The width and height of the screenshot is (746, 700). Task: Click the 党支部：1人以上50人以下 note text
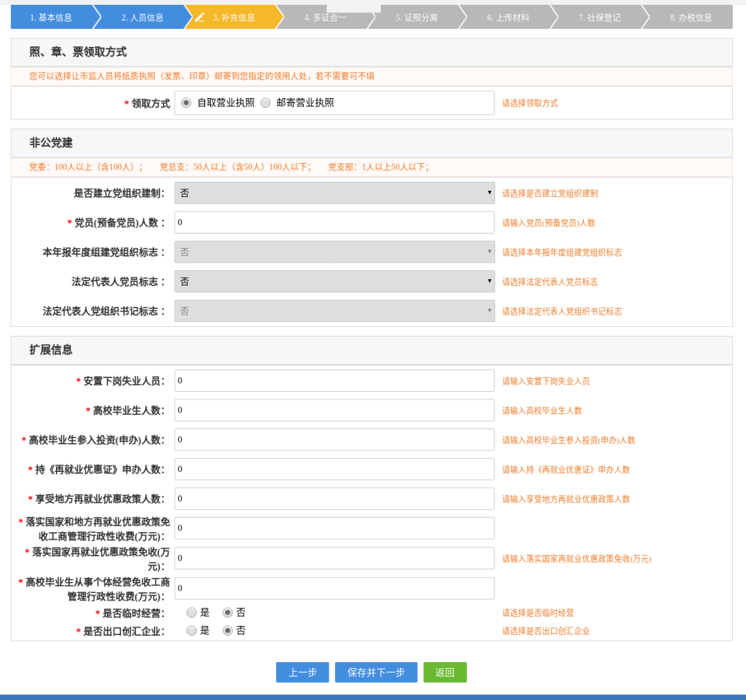pos(379,167)
